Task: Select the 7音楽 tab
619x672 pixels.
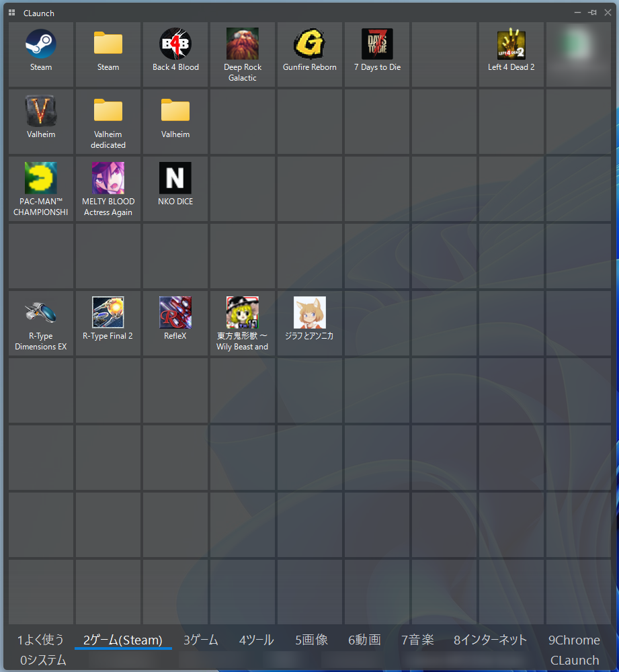Action: [417, 640]
